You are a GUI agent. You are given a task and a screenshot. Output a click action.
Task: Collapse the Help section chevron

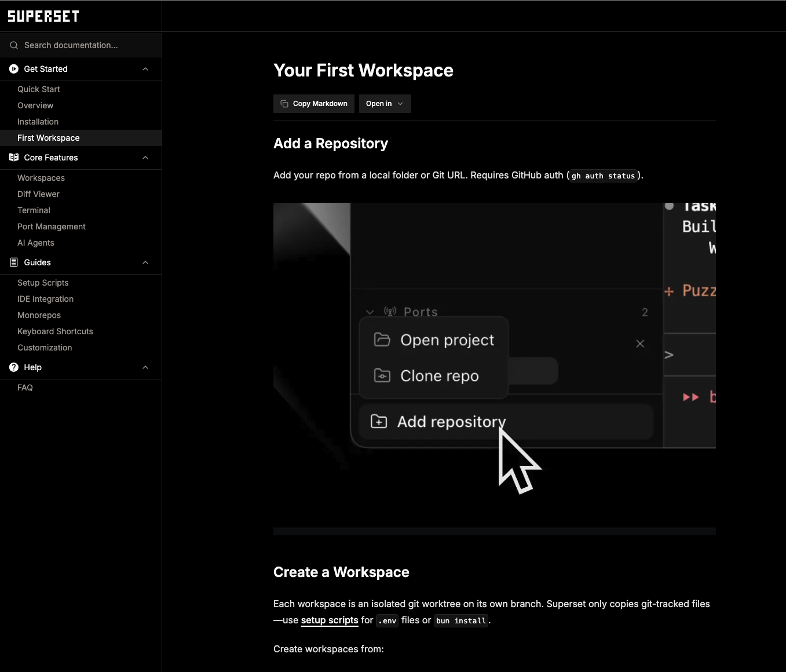(145, 367)
